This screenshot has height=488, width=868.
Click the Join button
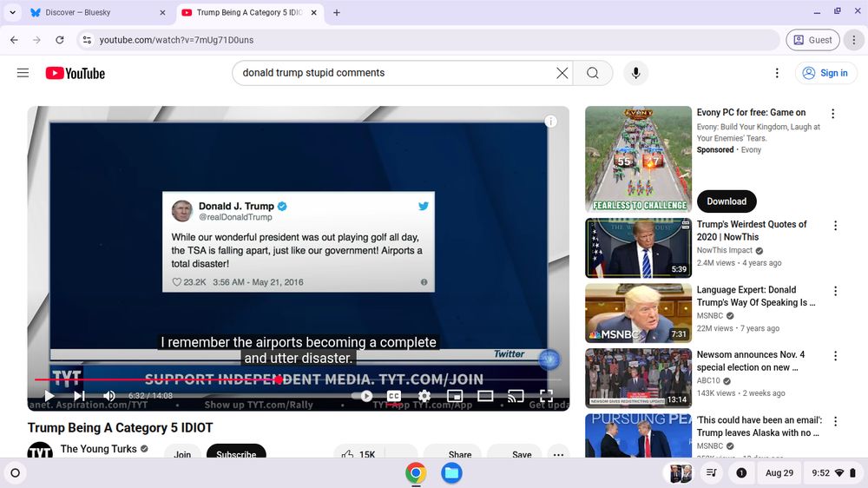tap(182, 453)
